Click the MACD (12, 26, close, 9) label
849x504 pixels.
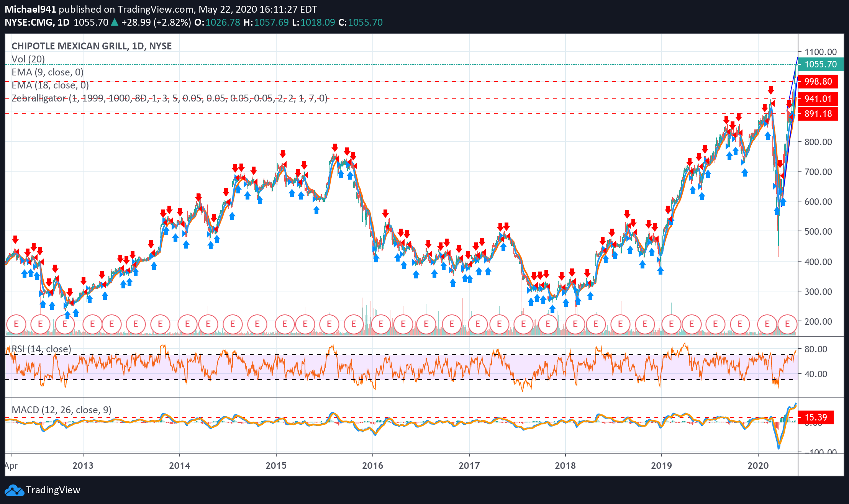click(x=62, y=410)
